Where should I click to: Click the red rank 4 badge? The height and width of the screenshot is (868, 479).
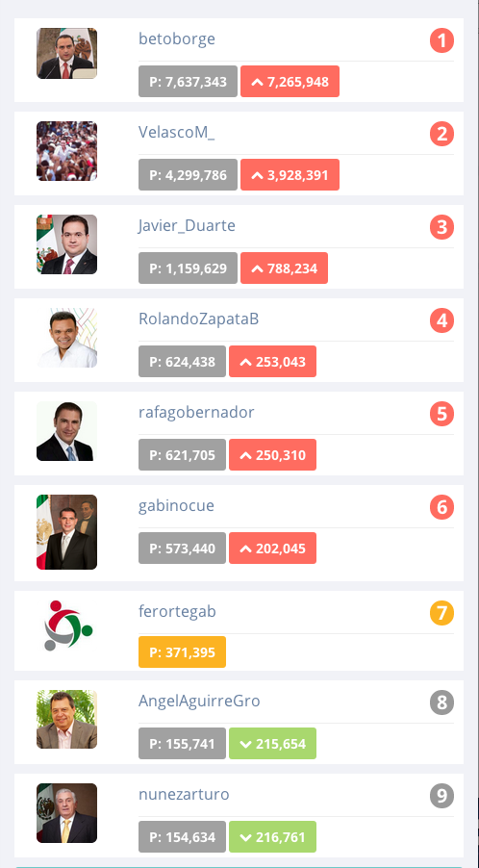[x=441, y=321]
